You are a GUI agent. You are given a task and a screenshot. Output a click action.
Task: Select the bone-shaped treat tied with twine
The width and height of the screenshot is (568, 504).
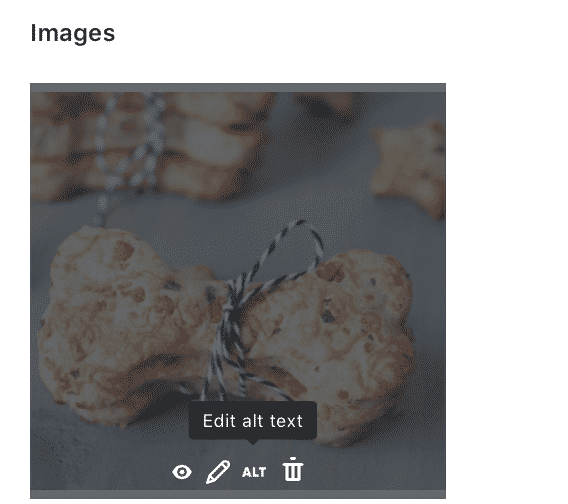tap(226, 333)
